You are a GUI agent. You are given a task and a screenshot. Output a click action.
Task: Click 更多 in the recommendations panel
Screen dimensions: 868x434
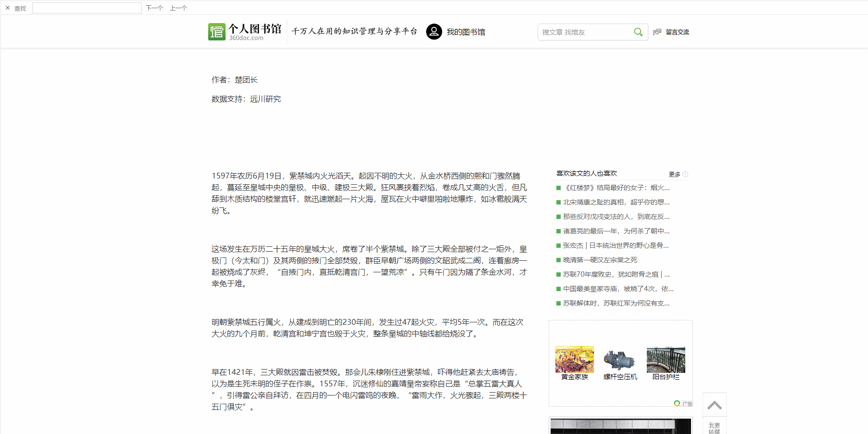point(674,175)
